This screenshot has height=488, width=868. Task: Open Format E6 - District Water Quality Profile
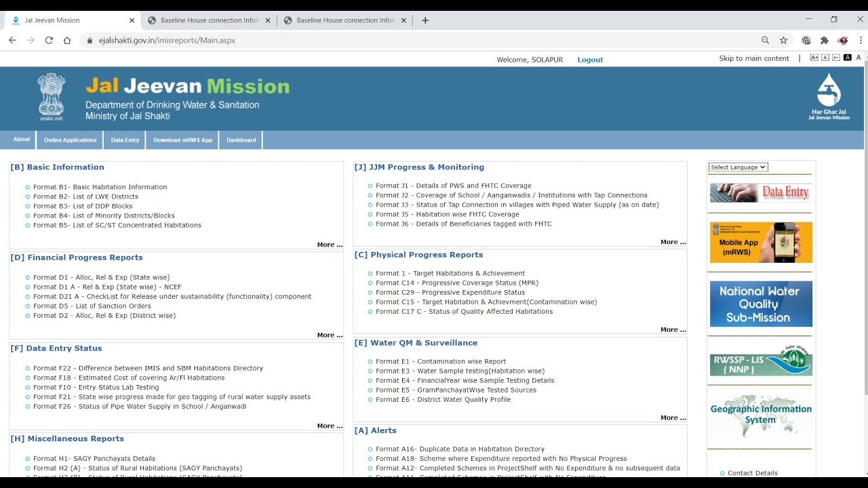tap(443, 399)
